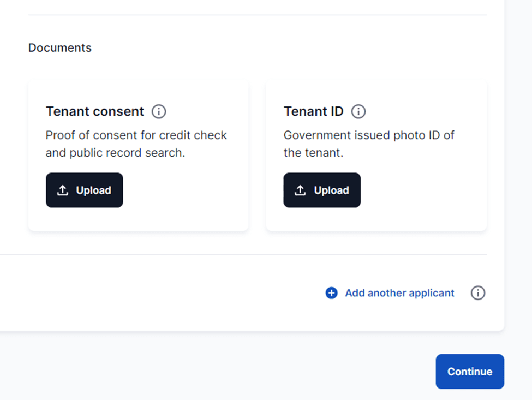Open the Tenant consent info tooltip icon
This screenshot has width=532, height=400.
coord(159,112)
